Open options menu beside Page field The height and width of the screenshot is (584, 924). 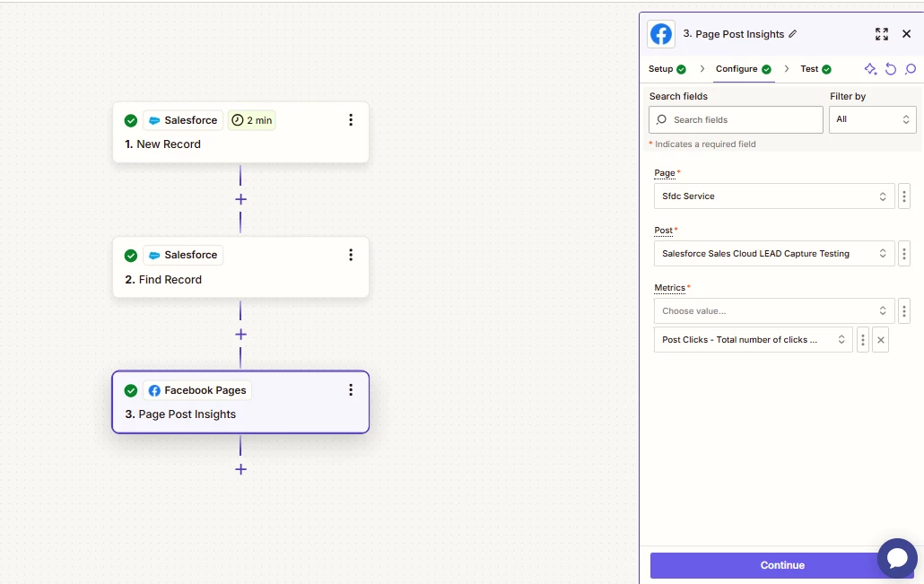[x=904, y=196]
